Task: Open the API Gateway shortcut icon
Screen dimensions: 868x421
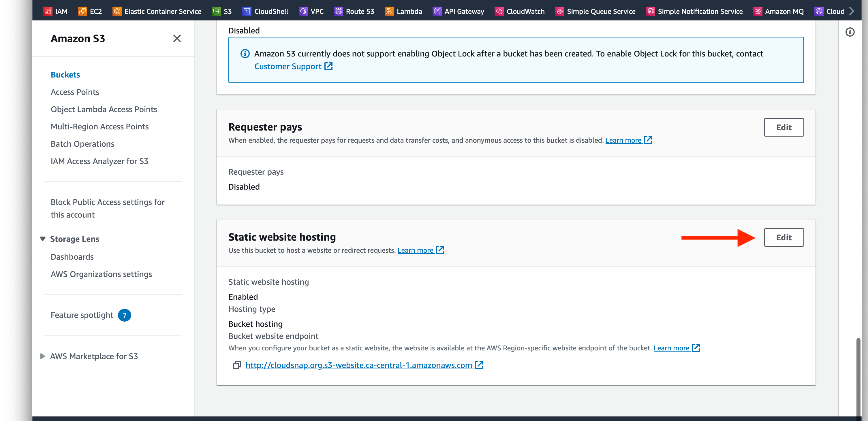Action: point(437,11)
